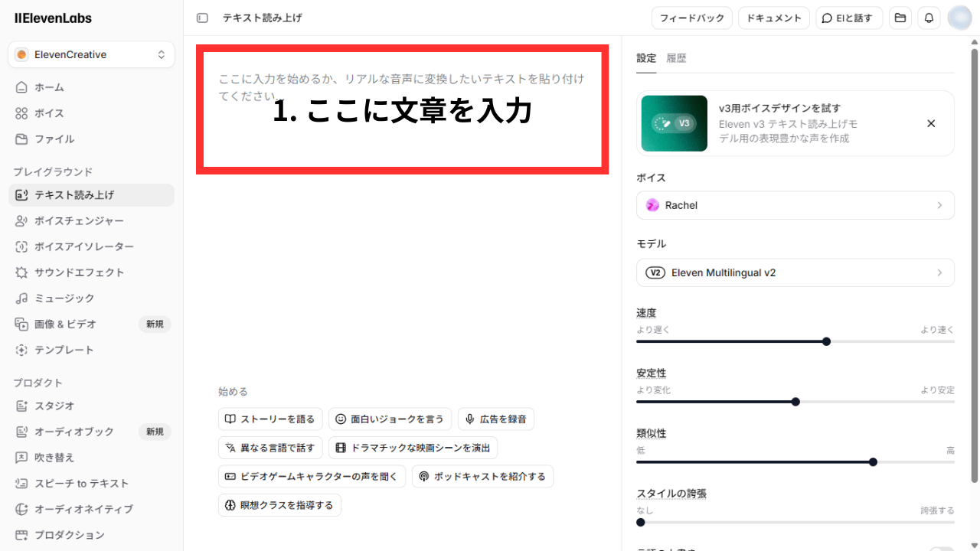Open サウンドエフェクト in the sidebar

tap(79, 272)
